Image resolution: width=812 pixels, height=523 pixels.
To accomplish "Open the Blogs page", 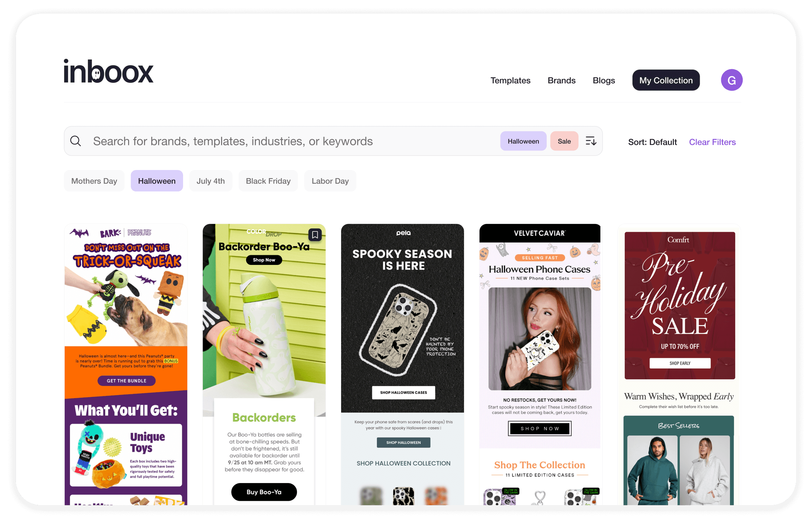I will tap(604, 81).
